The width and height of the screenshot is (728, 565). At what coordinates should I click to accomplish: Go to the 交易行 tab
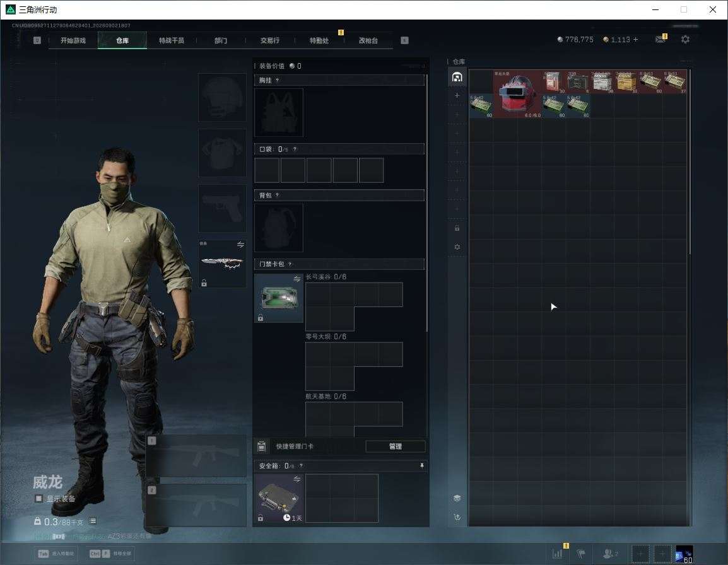pyautogui.click(x=270, y=40)
